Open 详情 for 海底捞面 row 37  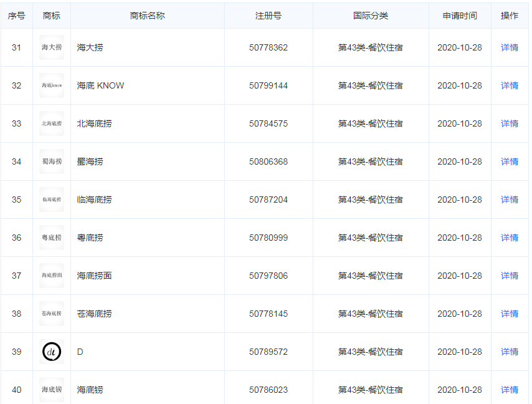pos(510,275)
